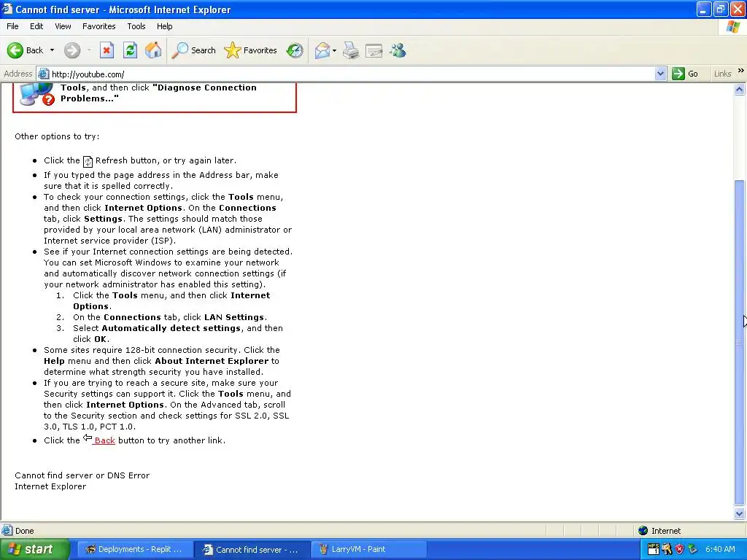747x560 pixels.
Task: Click Cannot find server taskbar button
Action: (x=252, y=550)
